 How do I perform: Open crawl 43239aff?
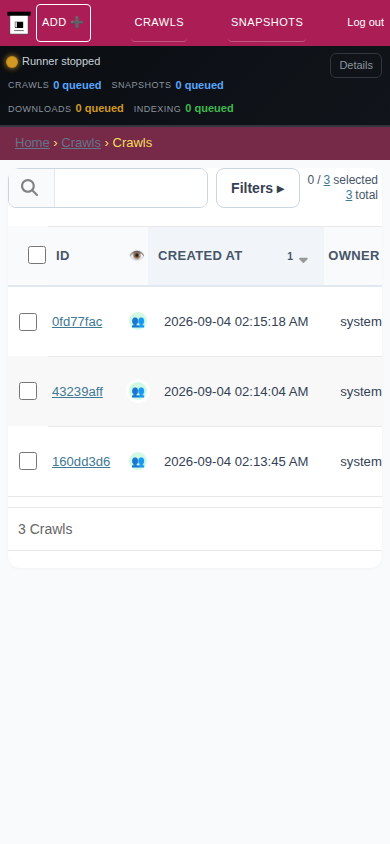click(77, 392)
